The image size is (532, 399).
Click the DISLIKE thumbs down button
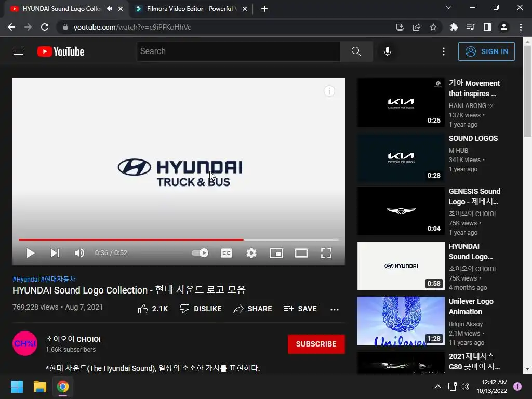tap(201, 309)
